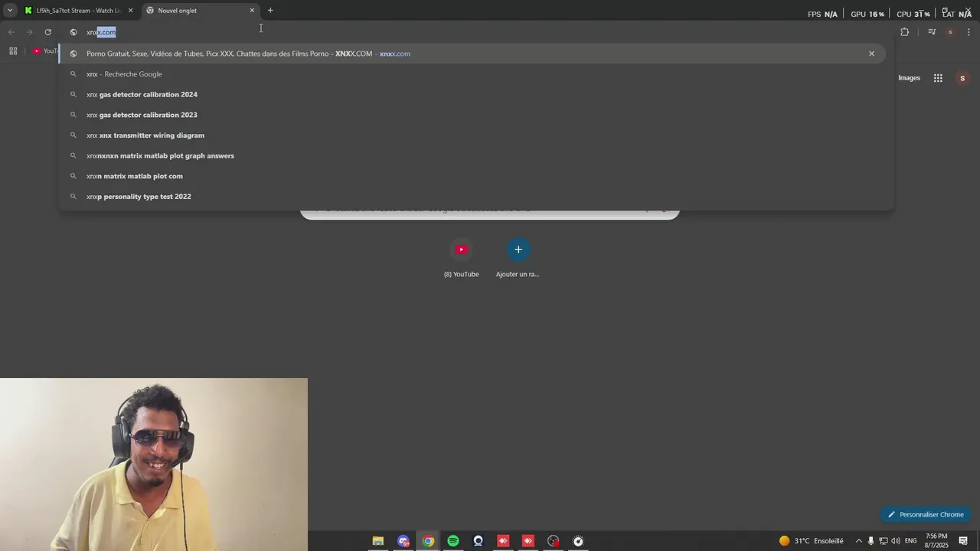The height and width of the screenshot is (551, 980).
Task: Select 'gas detector calibration 2024' suggestion
Action: pos(475,95)
